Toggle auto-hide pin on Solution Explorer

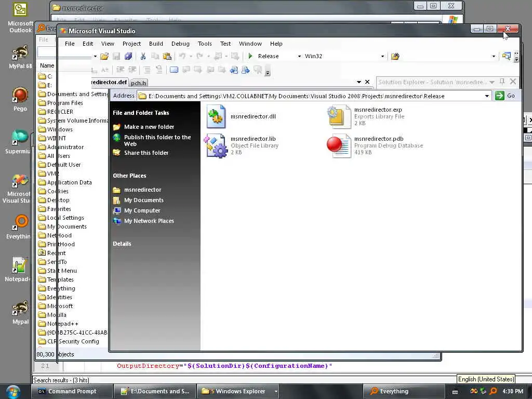click(502, 82)
